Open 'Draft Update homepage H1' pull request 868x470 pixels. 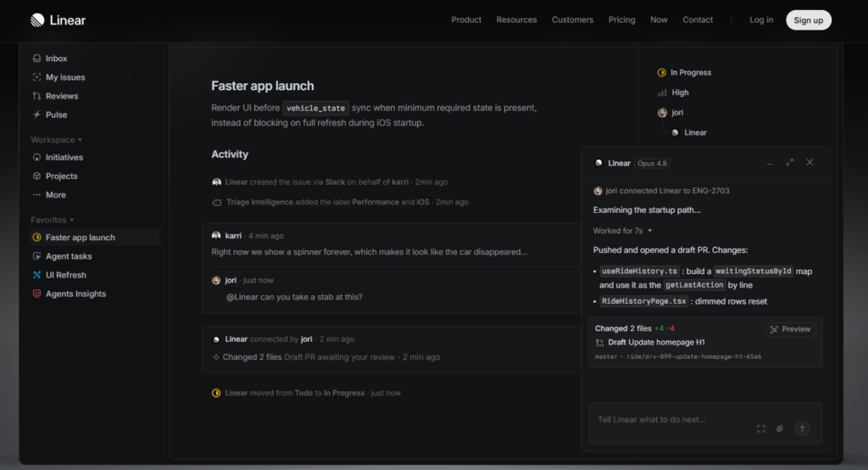(656, 343)
